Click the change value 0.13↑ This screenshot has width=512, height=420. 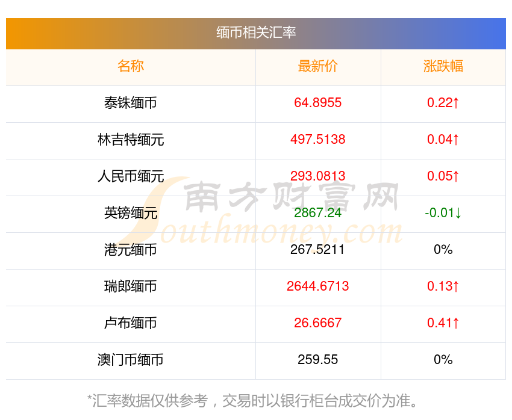(x=443, y=286)
